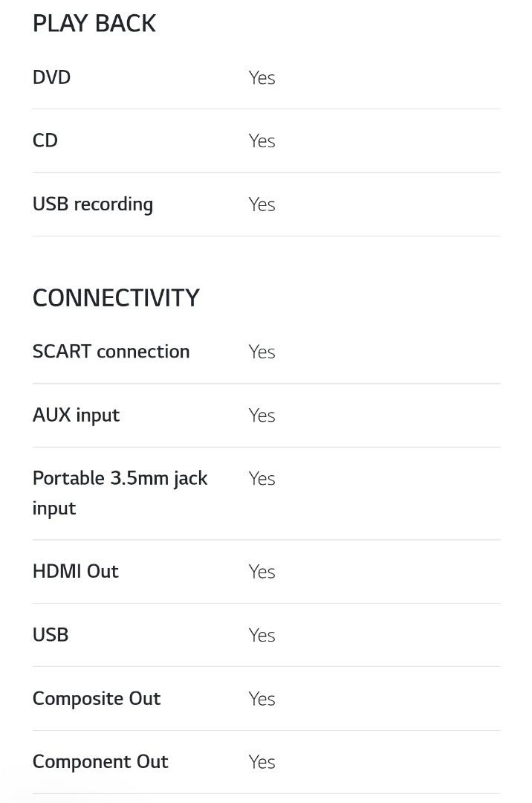Click the Yes value for USB recording
Viewport: 532px width, 803px height.
click(x=262, y=204)
